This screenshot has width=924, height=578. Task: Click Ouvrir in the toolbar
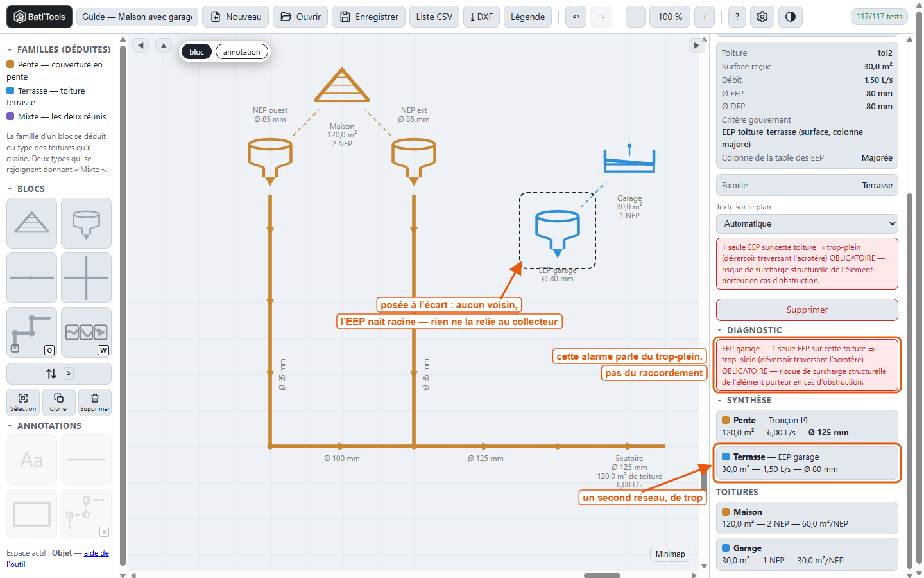point(300,17)
